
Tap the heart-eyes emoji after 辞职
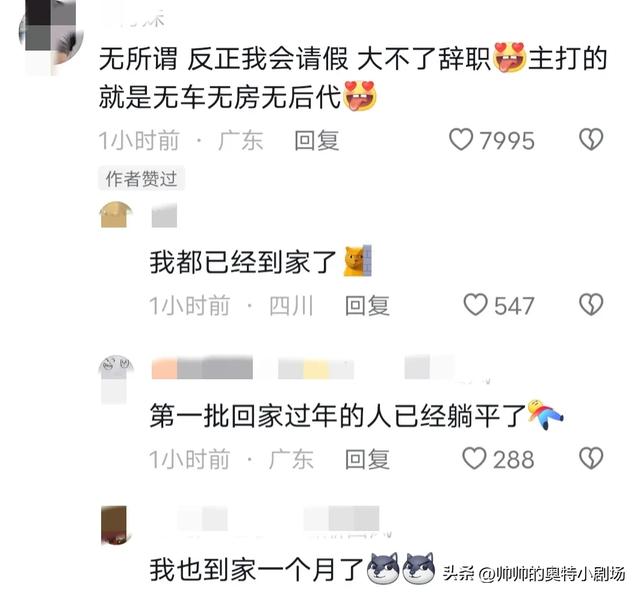[x=509, y=57]
